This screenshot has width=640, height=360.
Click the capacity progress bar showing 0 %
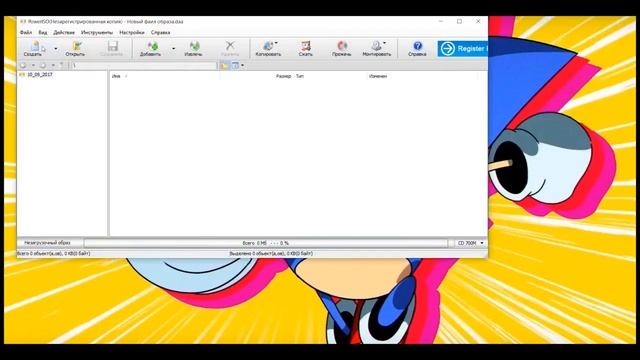pyautogui.click(x=266, y=243)
